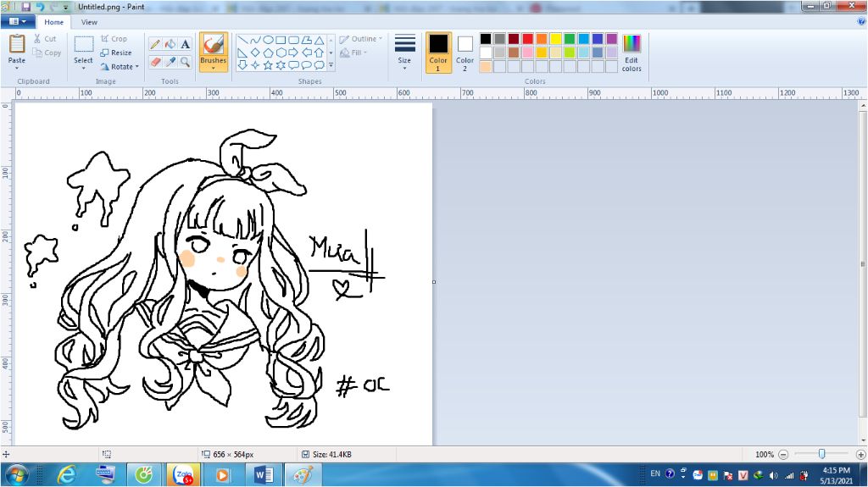Viewport: 868px width, 487px height.
Task: Open the Customize Quick Access Toolbar arrow
Action: tap(66, 7)
